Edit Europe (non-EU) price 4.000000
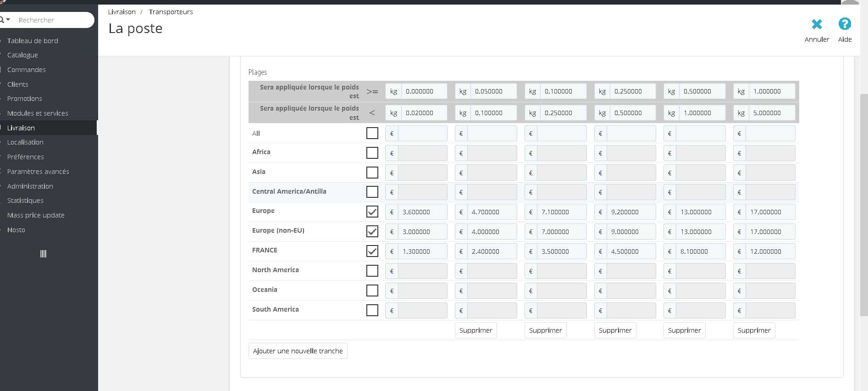 [x=492, y=232]
